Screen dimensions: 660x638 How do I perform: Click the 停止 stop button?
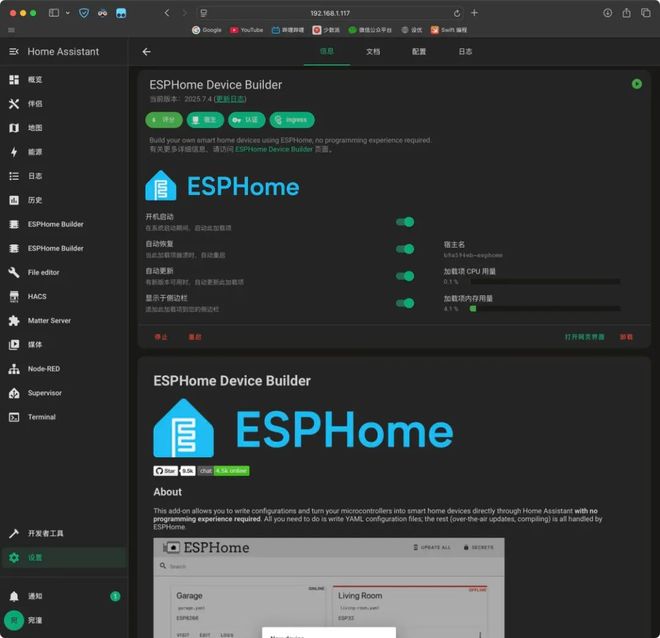(161, 337)
